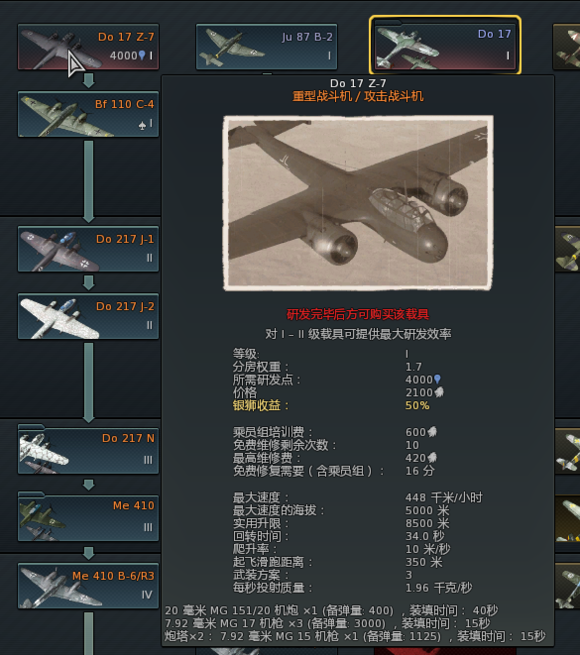Click the 20 mm MG 151/20 armament line
The image size is (580, 655).
click(x=331, y=610)
